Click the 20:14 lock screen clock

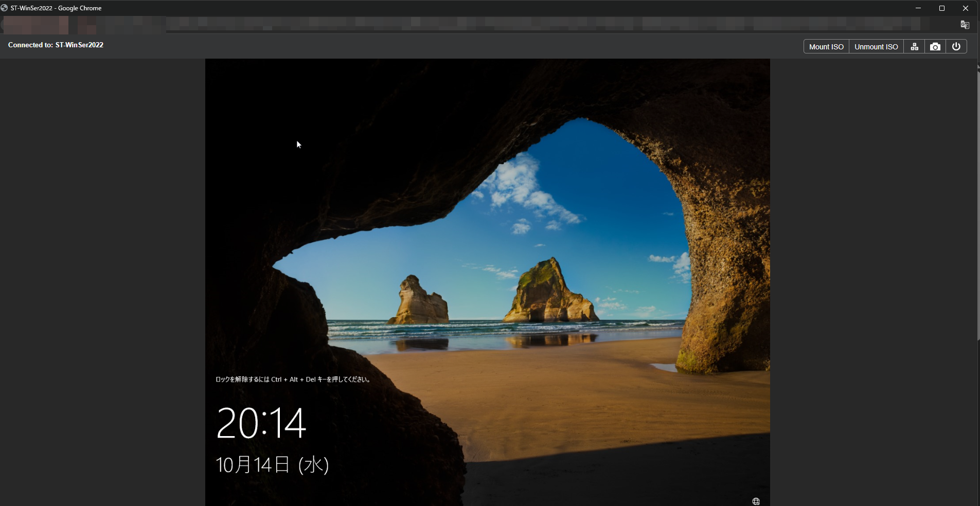(x=261, y=423)
